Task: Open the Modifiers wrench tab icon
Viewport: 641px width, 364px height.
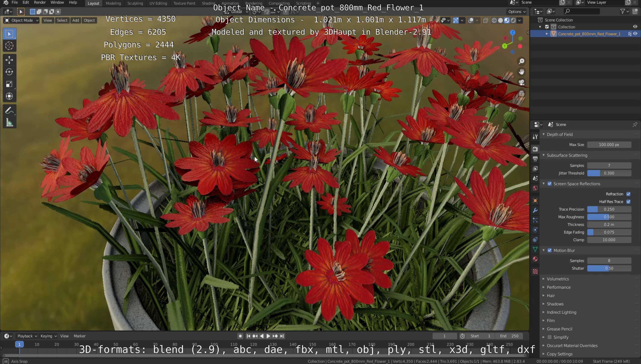Action: click(x=535, y=210)
